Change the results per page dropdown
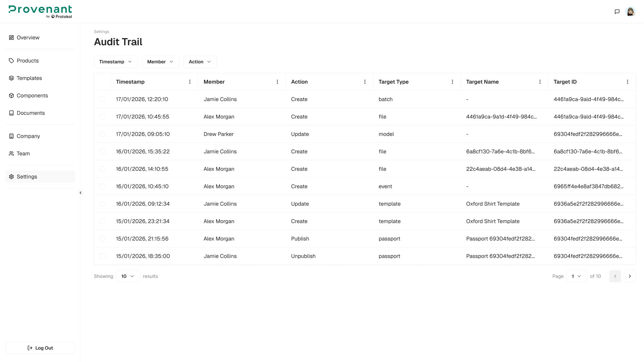 pyautogui.click(x=128, y=276)
